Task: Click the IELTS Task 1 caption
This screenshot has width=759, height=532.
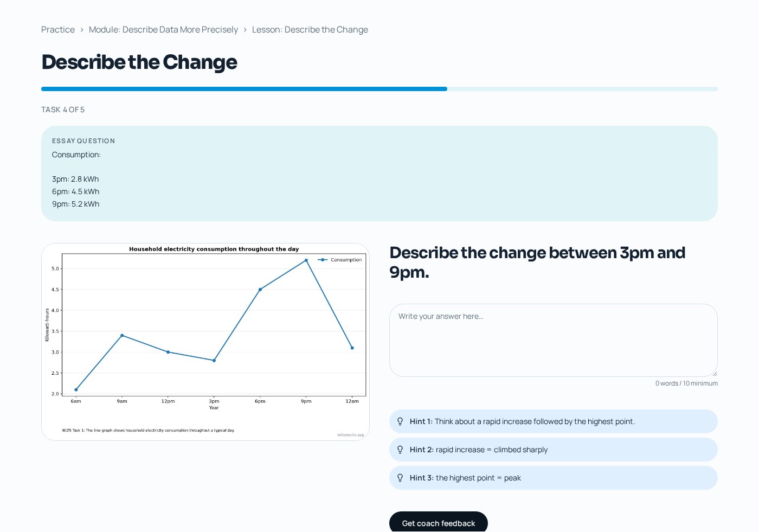Action: 148,431
